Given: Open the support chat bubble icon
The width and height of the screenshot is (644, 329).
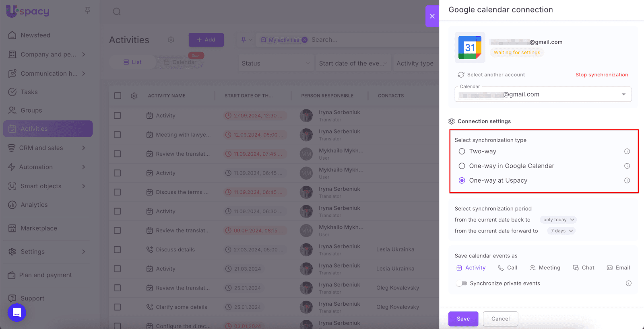Looking at the screenshot, I should coord(17,313).
